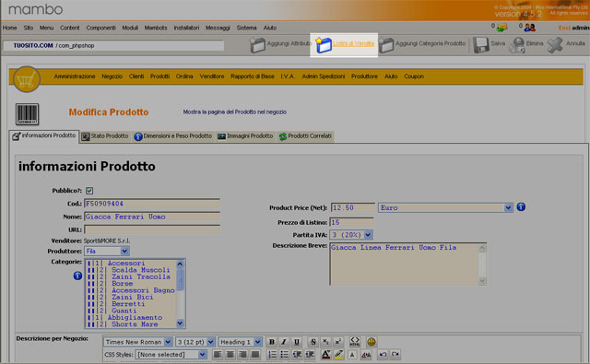The height and width of the screenshot is (364, 590).
Task: Click the Annulla cross icon
Action: point(555,45)
